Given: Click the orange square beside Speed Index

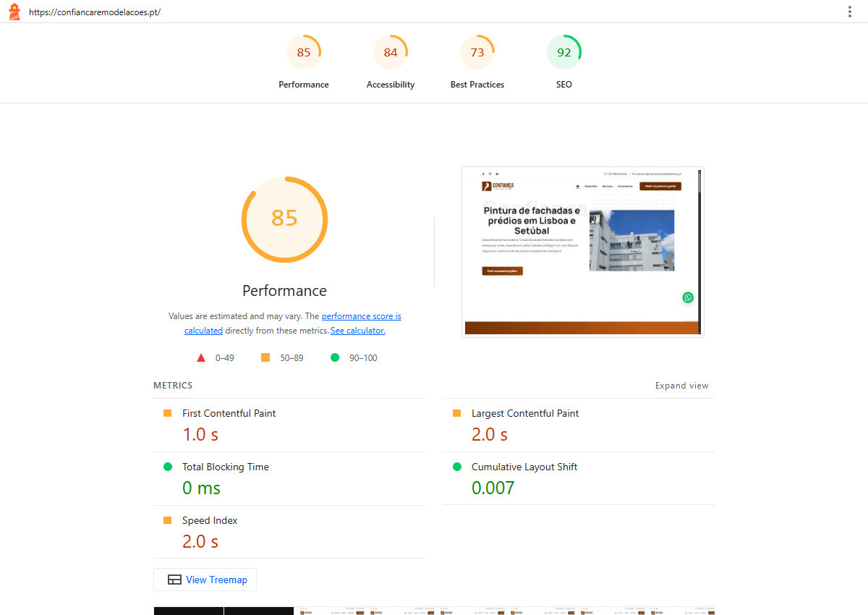Looking at the screenshot, I should click(168, 520).
